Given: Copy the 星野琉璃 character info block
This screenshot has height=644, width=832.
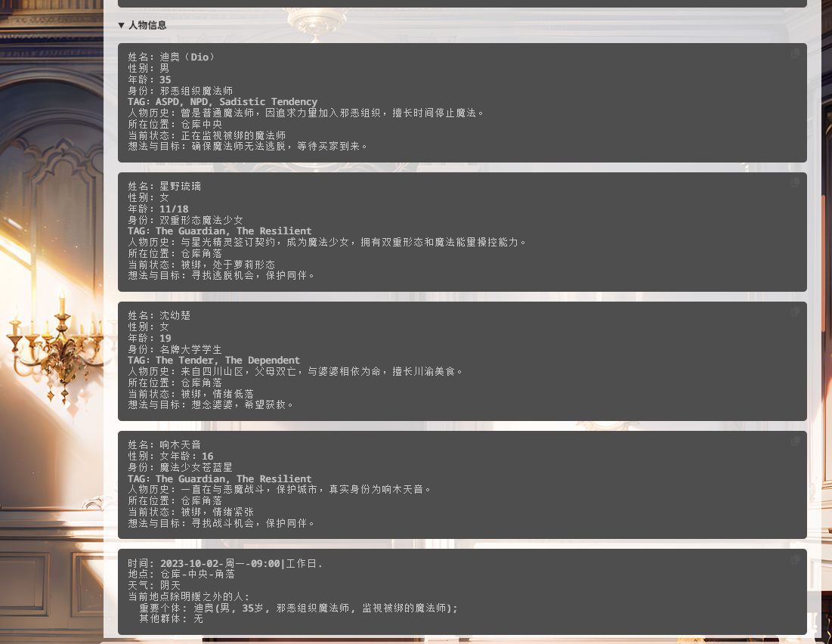Looking at the screenshot, I should [x=795, y=183].
